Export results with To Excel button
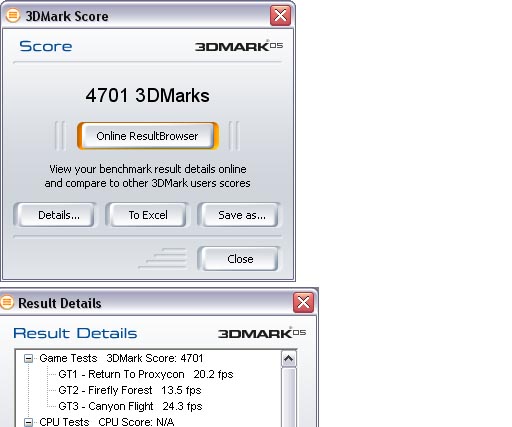 [148, 215]
